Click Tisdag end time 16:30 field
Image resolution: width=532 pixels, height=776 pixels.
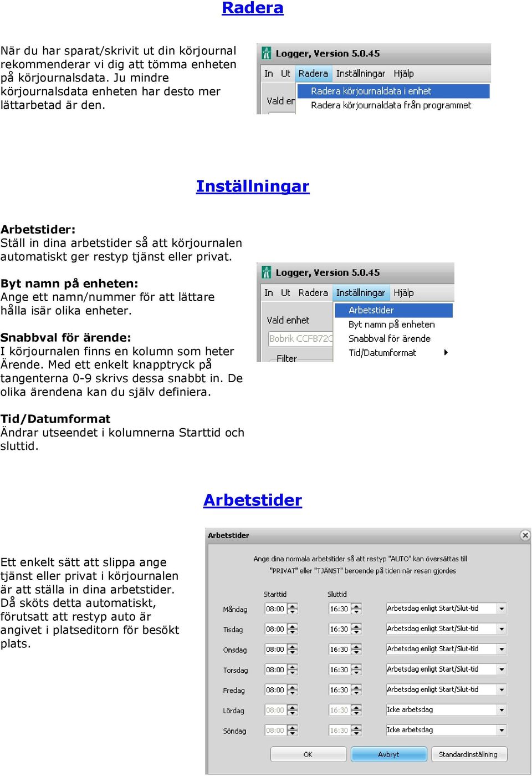[x=340, y=629]
